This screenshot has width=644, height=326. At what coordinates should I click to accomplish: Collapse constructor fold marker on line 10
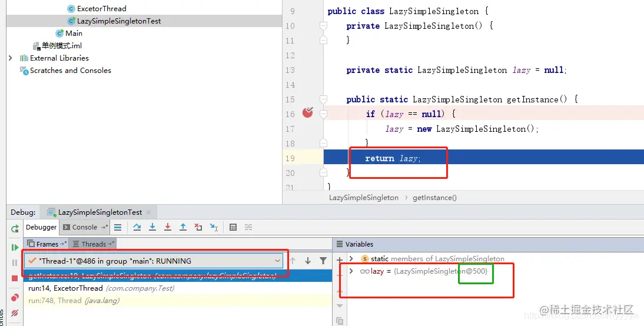coord(323,26)
